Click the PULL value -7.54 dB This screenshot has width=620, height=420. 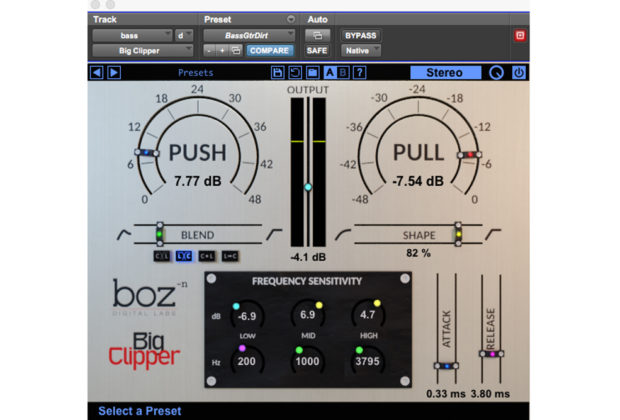click(x=418, y=181)
